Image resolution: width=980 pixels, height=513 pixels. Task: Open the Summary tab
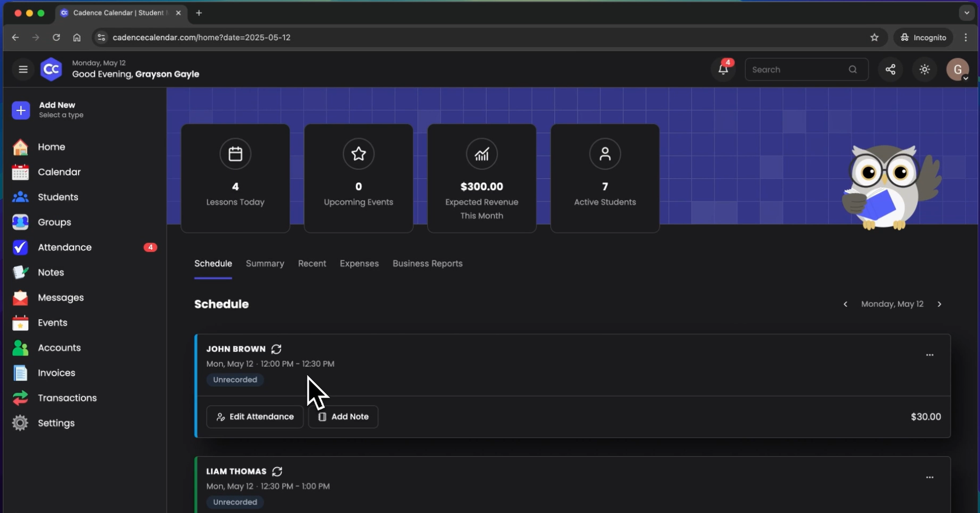point(265,264)
